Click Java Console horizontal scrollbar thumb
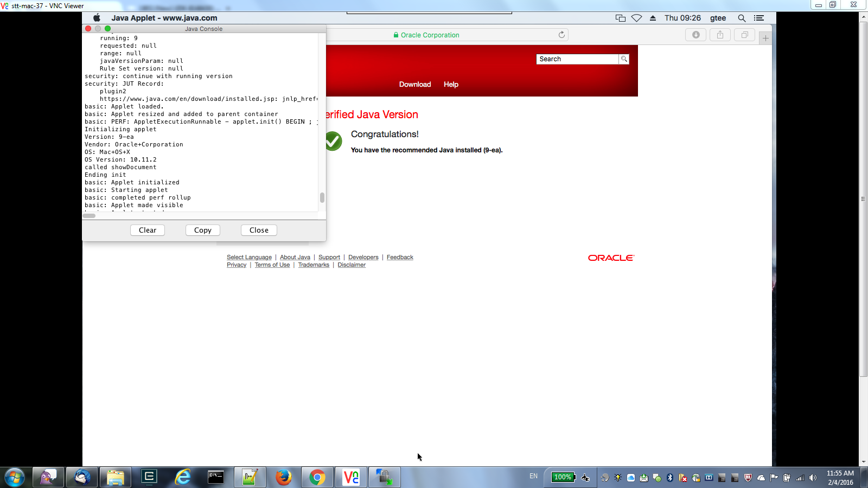 89,216
